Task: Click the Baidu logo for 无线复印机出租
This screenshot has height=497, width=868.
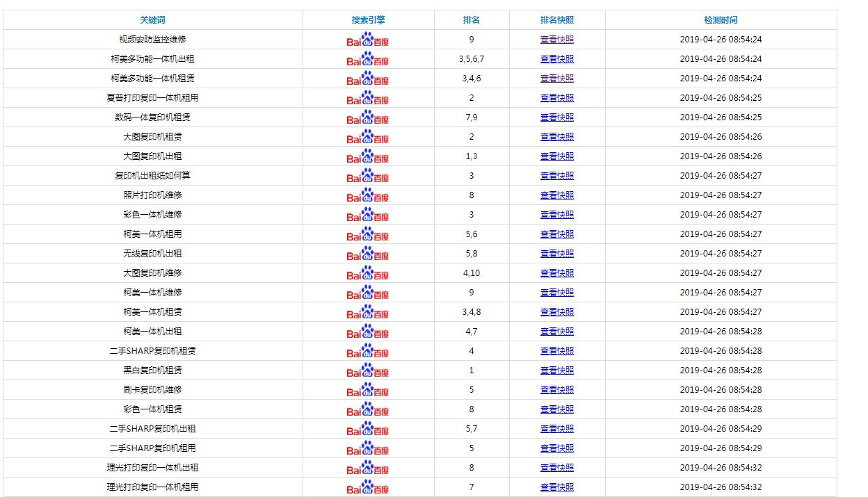Action: [368, 254]
